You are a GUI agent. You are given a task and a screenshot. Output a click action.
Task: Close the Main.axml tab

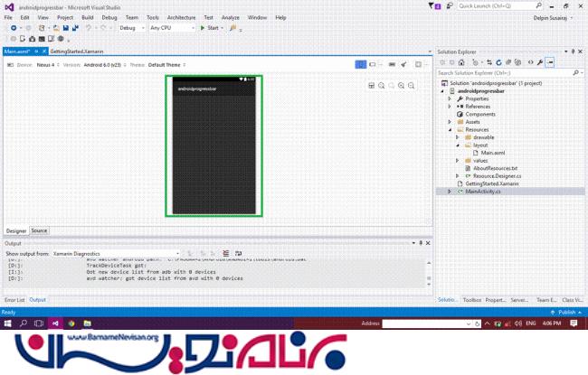pos(44,52)
